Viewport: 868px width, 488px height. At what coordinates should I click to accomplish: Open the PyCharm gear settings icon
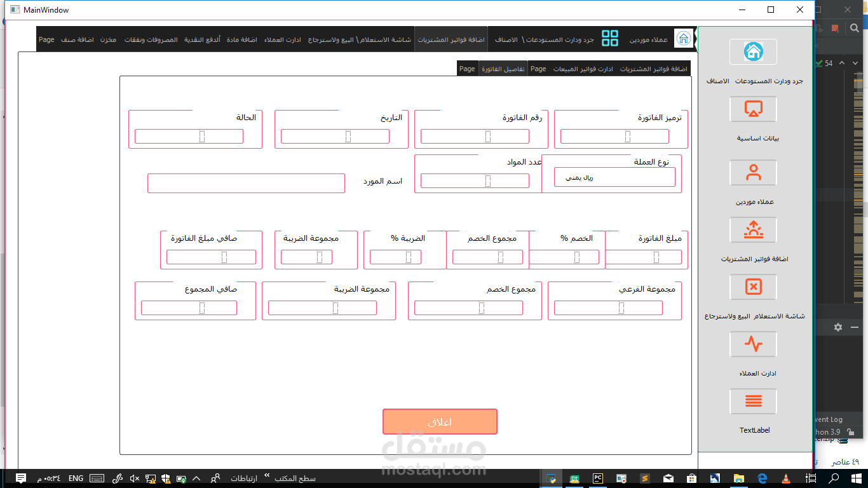pos(838,327)
